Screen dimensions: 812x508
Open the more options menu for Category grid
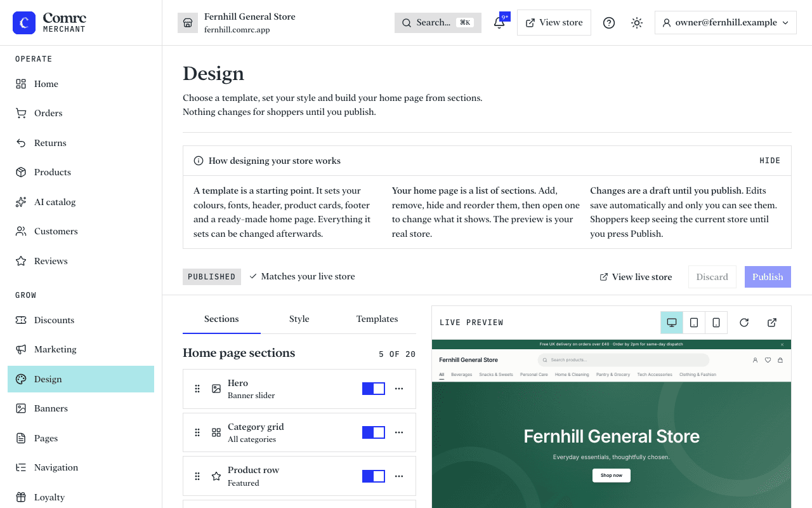coord(399,432)
